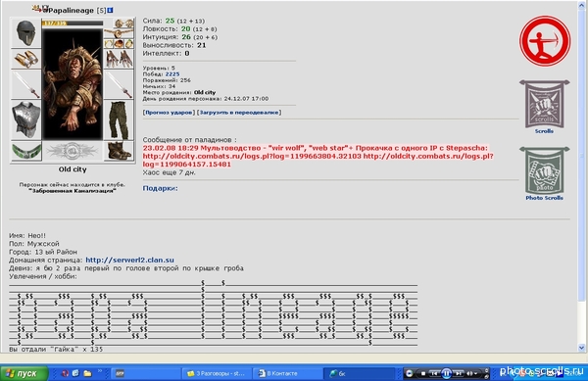Click the golden amulet necklace slot

tap(119, 33)
